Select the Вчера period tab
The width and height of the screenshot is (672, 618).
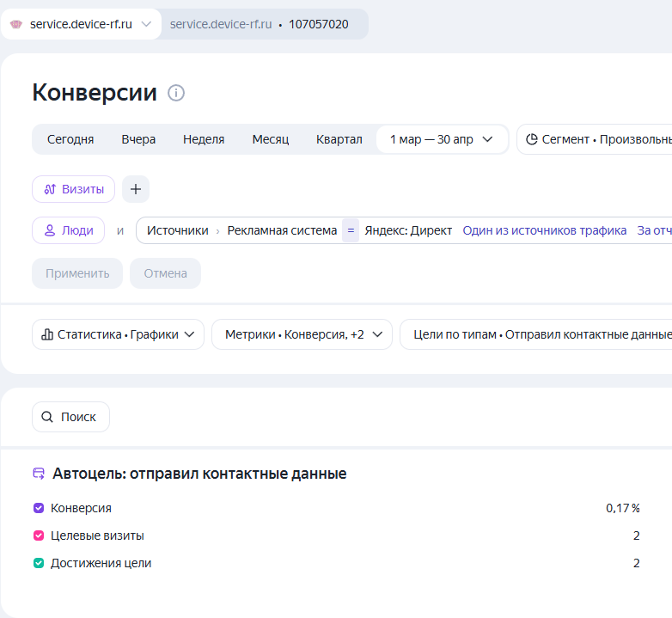pyautogui.click(x=138, y=139)
